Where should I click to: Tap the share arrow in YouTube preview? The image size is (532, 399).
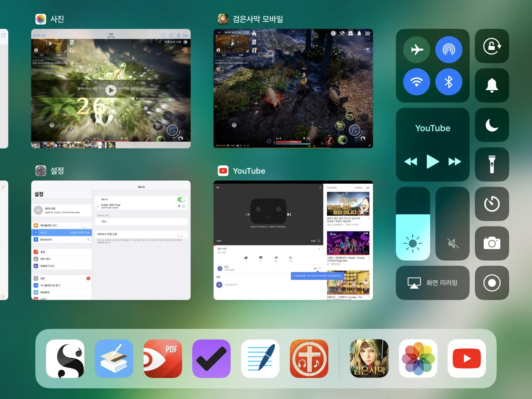276,258
